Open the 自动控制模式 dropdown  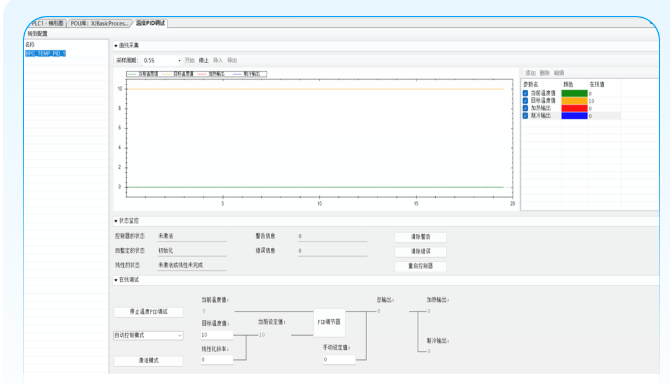click(148, 335)
